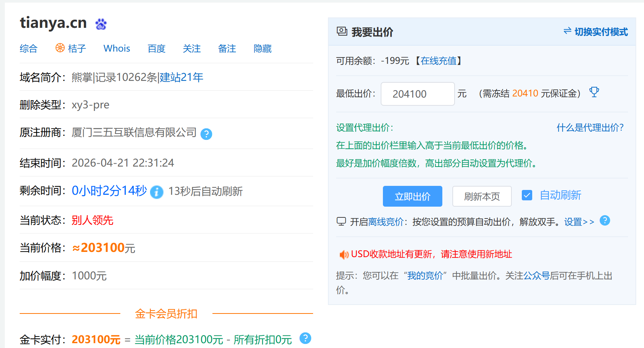Click the 1000元 increment value

tap(89, 276)
